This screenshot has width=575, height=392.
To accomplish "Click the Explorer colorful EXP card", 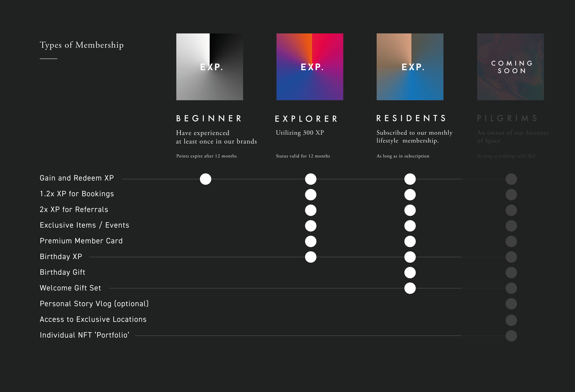I will point(310,67).
